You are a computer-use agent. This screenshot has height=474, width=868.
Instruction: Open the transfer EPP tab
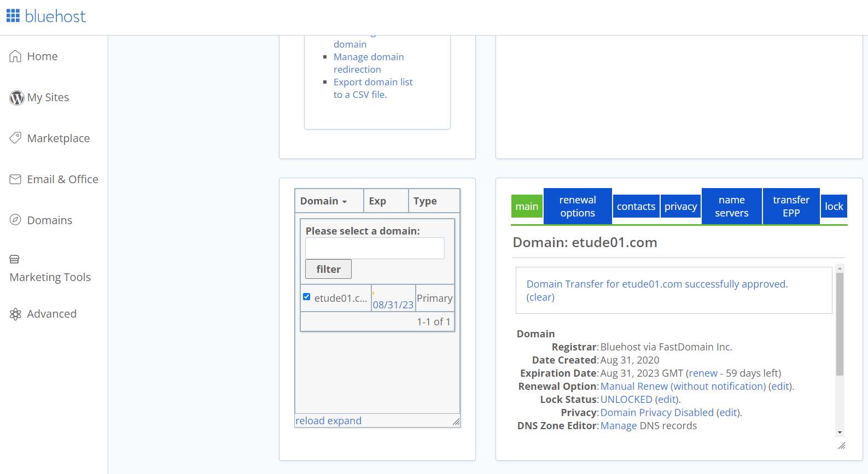[x=791, y=206]
